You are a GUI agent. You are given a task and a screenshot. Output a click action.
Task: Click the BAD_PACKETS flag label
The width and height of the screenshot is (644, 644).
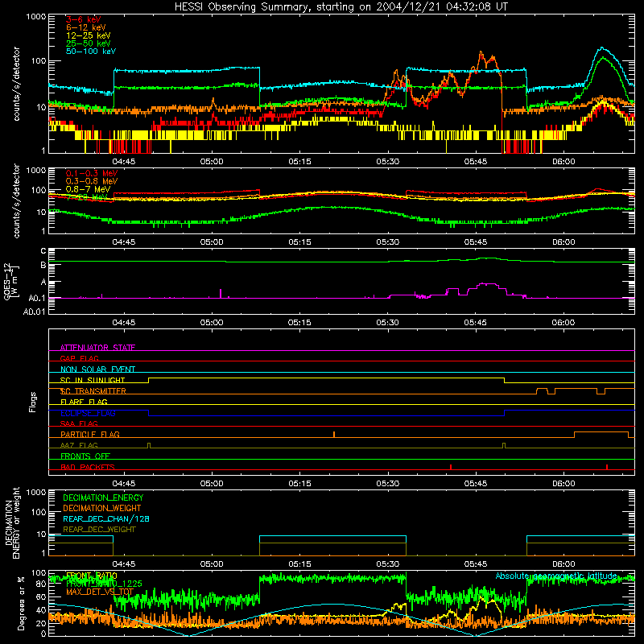click(x=88, y=467)
